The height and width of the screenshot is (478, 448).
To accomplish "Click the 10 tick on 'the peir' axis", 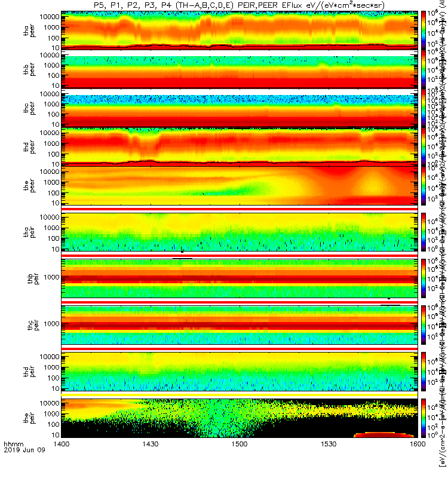I will pyautogui.click(x=55, y=435).
